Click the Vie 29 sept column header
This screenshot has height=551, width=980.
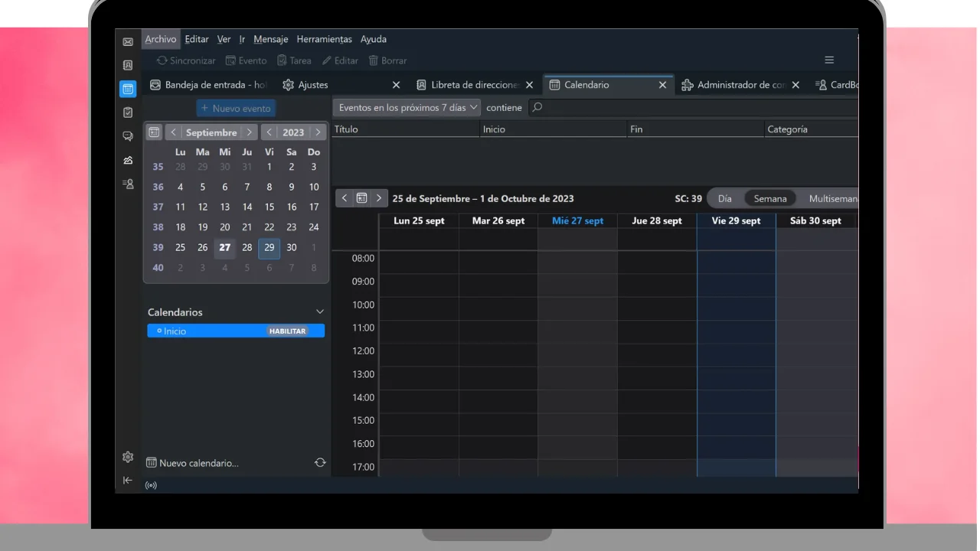(736, 220)
